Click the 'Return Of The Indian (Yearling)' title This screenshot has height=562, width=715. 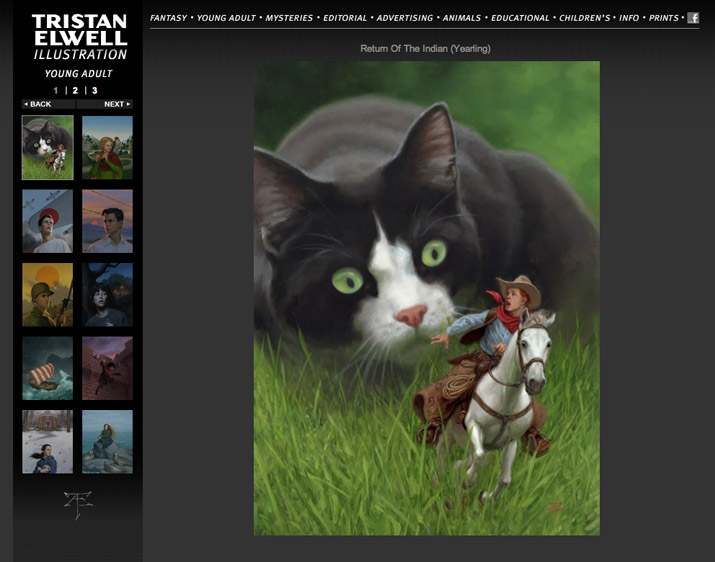click(425, 48)
